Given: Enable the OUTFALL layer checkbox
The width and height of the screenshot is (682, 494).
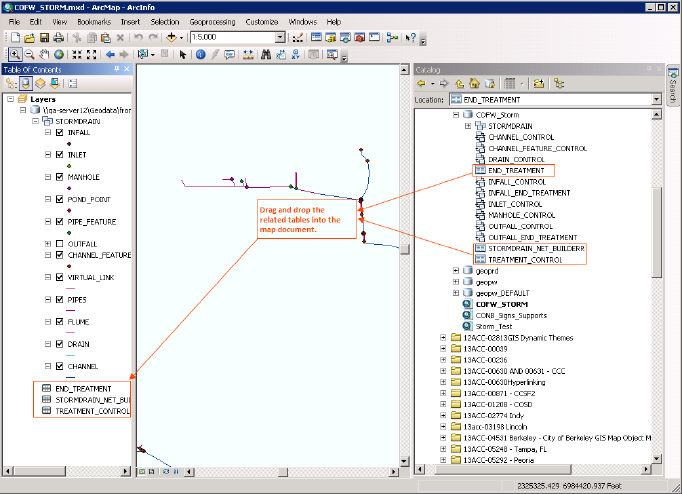Looking at the screenshot, I should 60,244.
